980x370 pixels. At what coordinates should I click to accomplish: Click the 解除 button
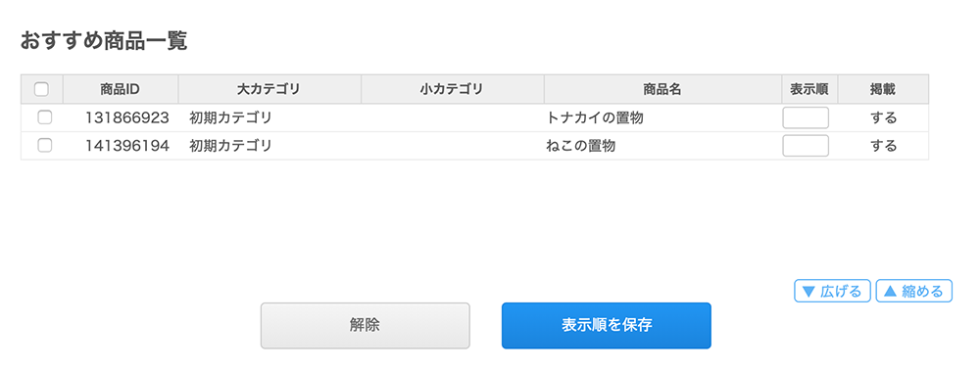365,326
